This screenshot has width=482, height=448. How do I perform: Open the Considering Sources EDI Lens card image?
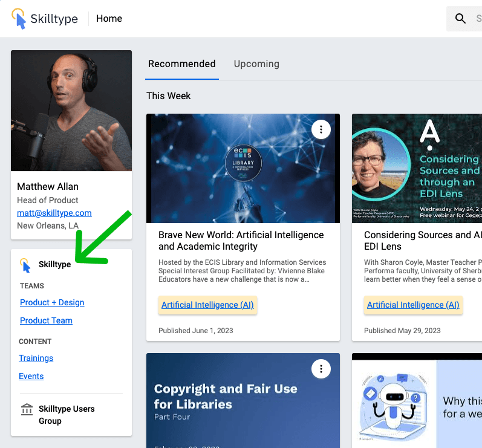click(x=417, y=169)
